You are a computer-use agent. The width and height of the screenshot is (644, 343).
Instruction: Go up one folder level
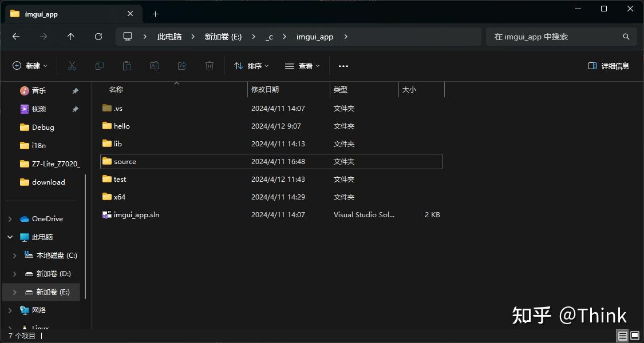pyautogui.click(x=70, y=37)
